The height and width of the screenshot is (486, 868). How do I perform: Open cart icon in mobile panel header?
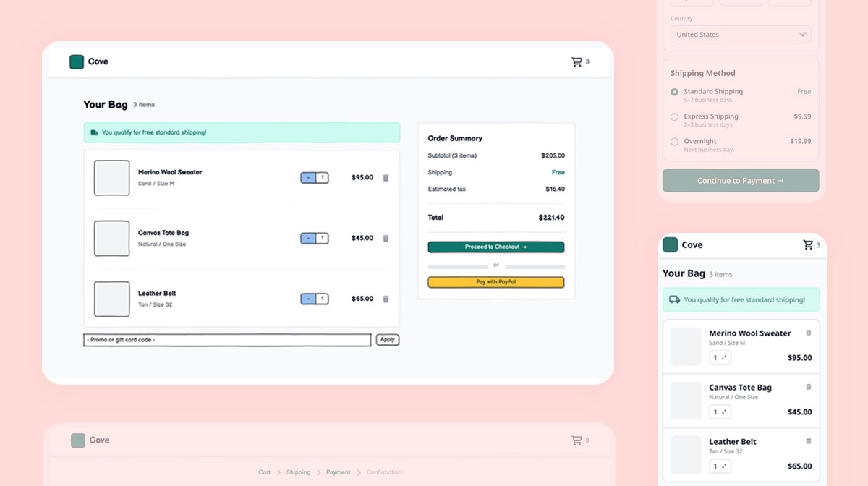pyautogui.click(x=808, y=245)
